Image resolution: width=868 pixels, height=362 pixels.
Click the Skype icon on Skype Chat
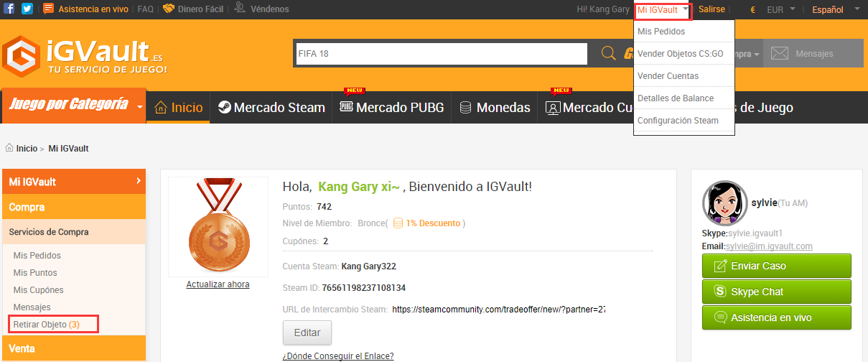tap(720, 292)
